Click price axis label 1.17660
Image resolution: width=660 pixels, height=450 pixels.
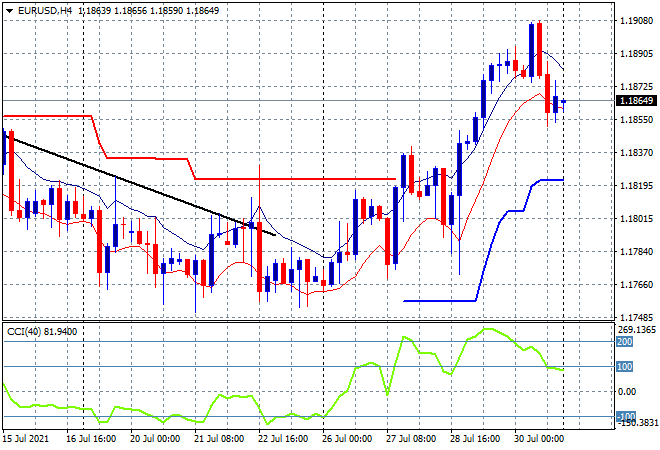tap(636, 285)
